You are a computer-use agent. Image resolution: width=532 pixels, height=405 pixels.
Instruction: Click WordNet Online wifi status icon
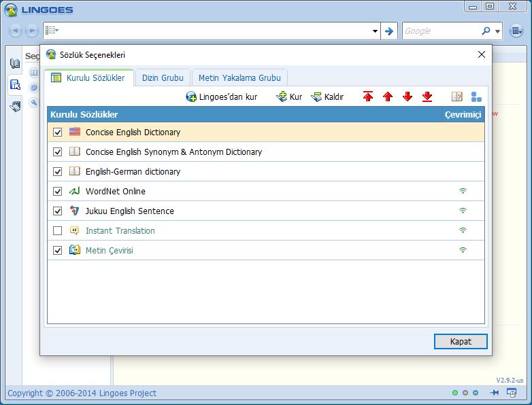[463, 191]
